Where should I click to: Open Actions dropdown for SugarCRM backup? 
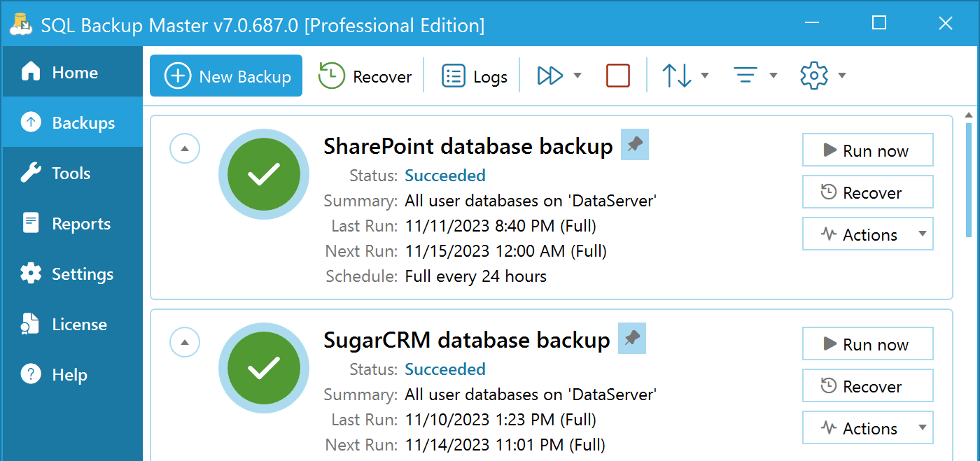pos(868,428)
